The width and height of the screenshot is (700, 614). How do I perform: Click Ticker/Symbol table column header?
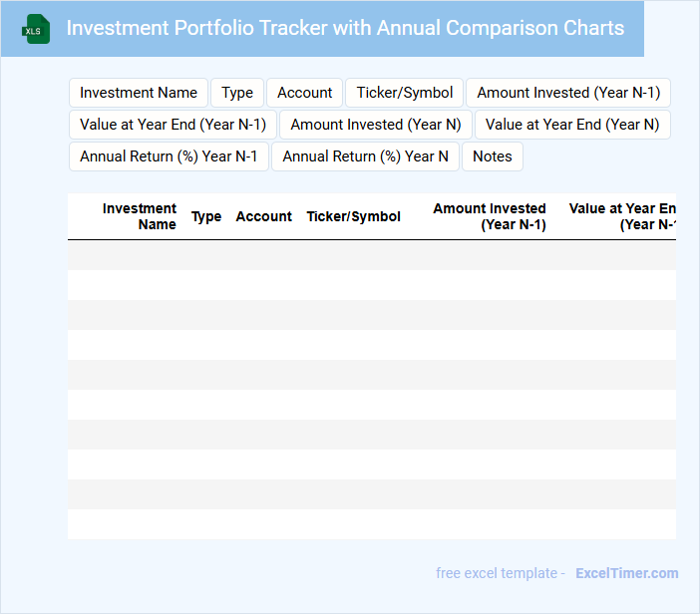pyautogui.click(x=353, y=216)
